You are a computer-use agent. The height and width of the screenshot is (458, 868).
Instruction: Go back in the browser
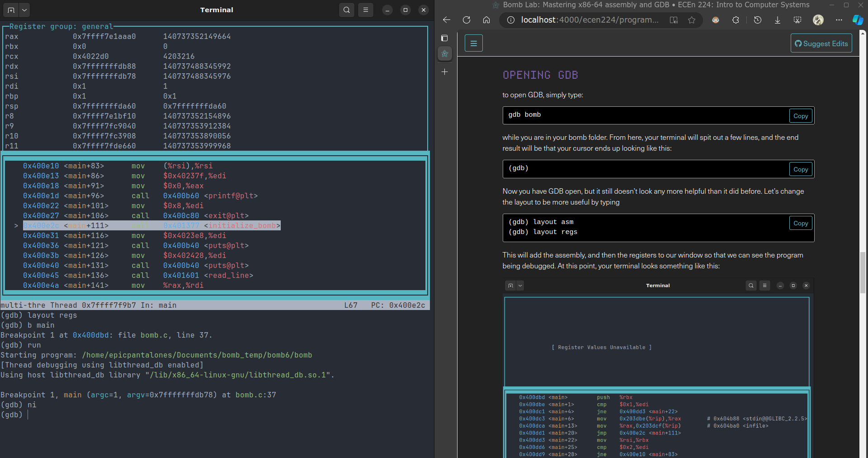pos(447,20)
